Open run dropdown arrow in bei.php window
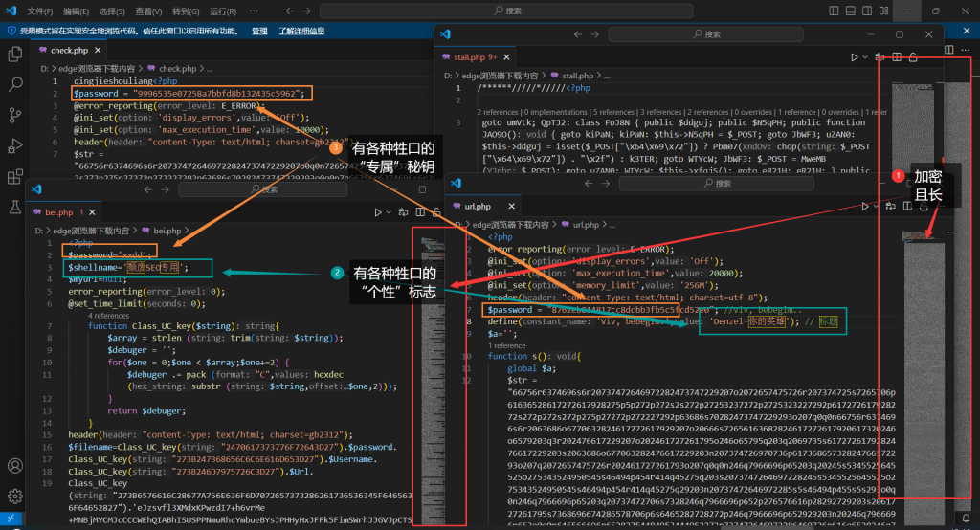 coord(389,212)
